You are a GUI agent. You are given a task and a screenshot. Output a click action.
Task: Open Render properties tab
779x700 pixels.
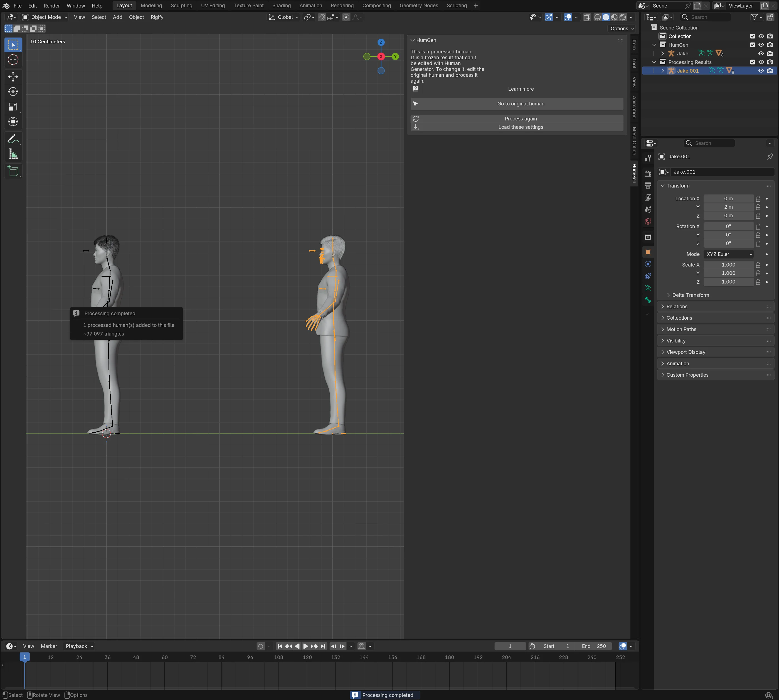pos(648,173)
